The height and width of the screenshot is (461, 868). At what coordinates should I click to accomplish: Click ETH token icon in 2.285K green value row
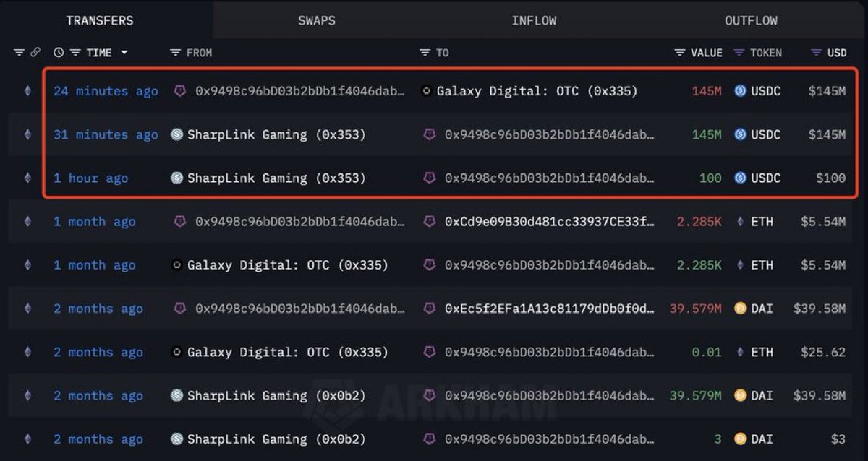(740, 265)
